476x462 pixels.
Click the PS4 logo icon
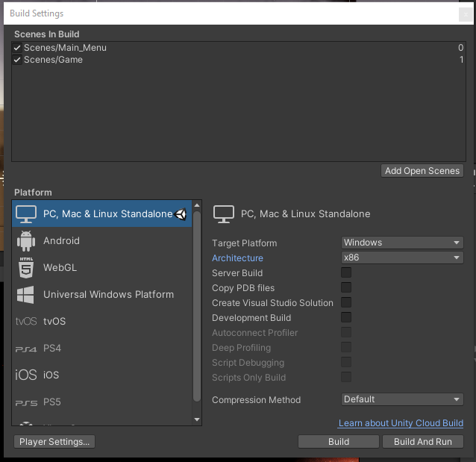(x=26, y=349)
